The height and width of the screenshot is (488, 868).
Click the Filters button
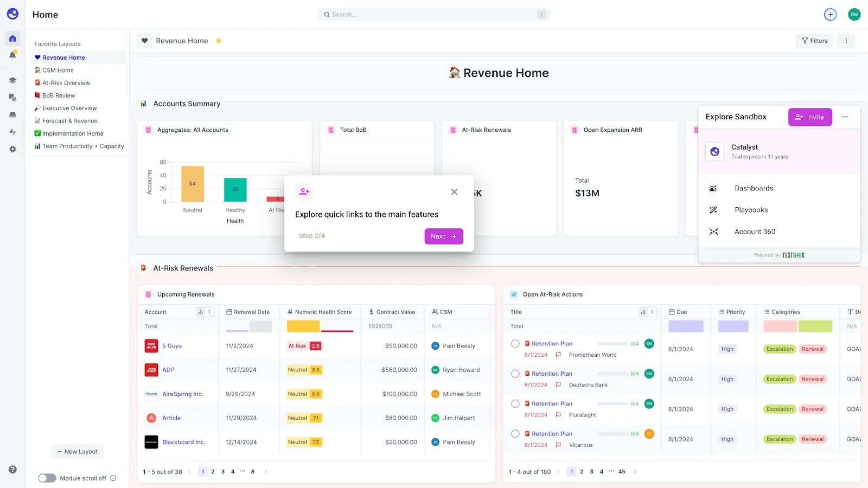(814, 41)
